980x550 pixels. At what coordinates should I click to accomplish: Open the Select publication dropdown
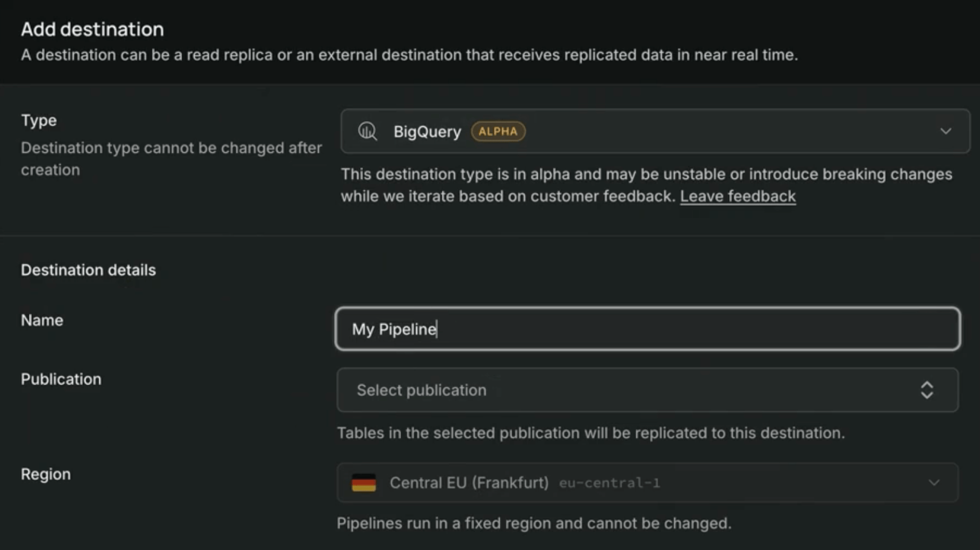point(648,390)
